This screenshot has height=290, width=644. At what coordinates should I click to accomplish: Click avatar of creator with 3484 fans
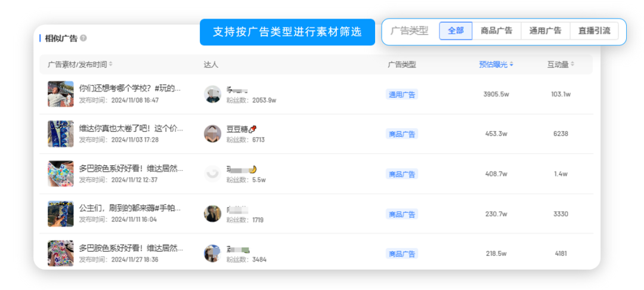point(212,254)
